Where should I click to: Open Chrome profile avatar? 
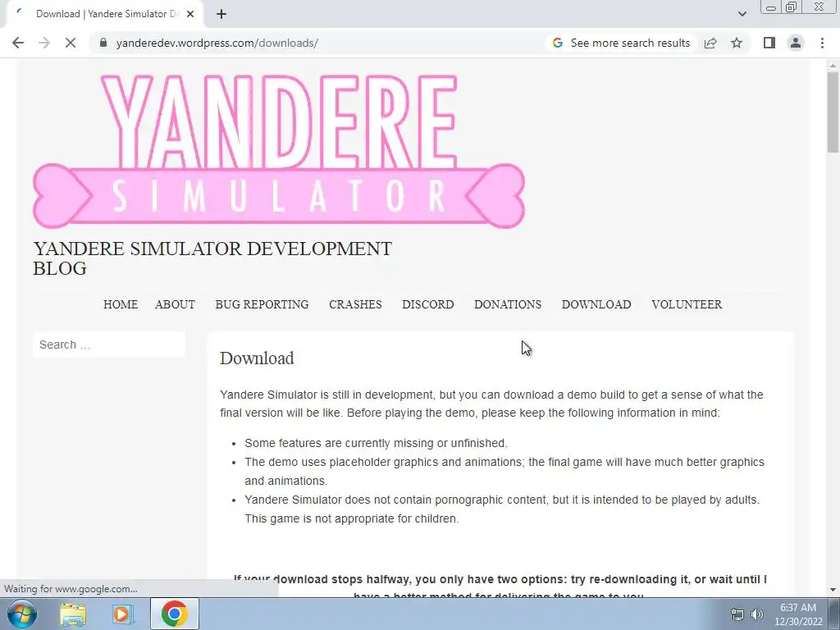pyautogui.click(x=796, y=43)
